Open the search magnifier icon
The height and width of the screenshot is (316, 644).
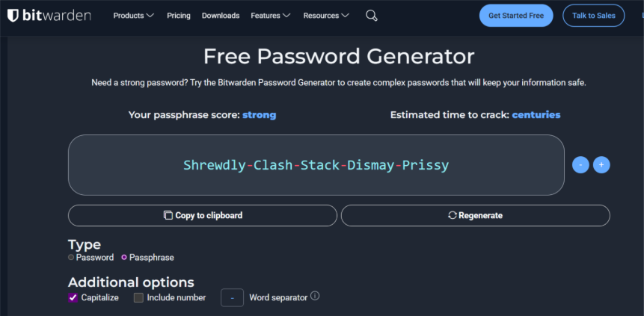pos(372,16)
